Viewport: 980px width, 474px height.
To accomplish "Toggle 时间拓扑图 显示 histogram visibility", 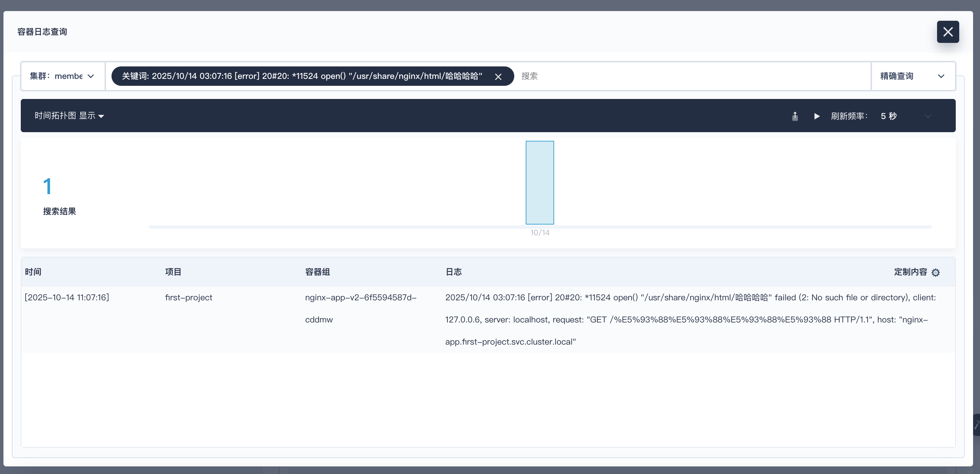I will (69, 116).
